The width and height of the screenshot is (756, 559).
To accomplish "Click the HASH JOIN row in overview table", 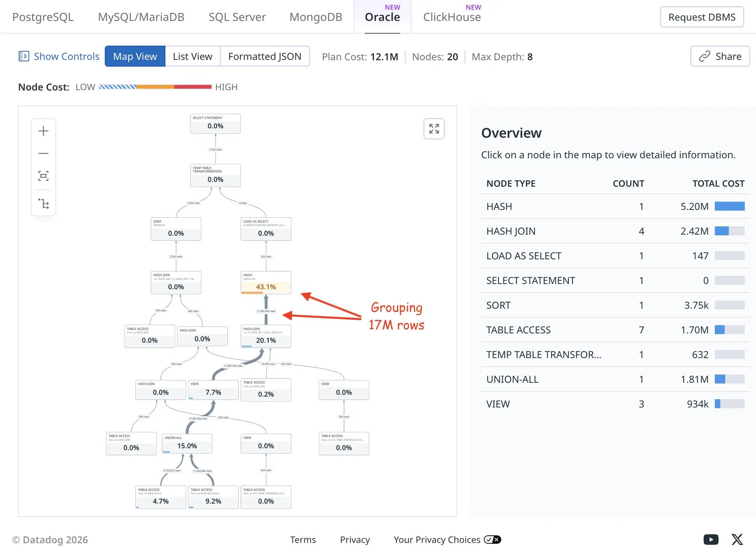I will (615, 231).
